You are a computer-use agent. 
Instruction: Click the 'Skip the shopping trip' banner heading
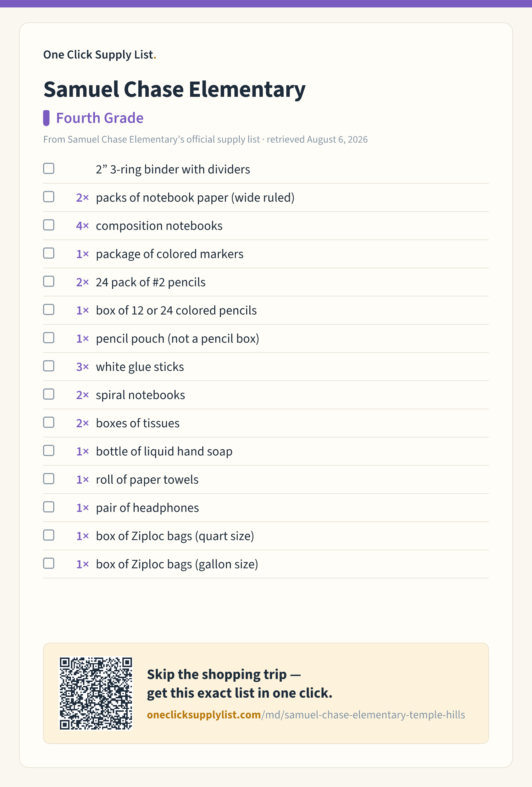[239, 683]
